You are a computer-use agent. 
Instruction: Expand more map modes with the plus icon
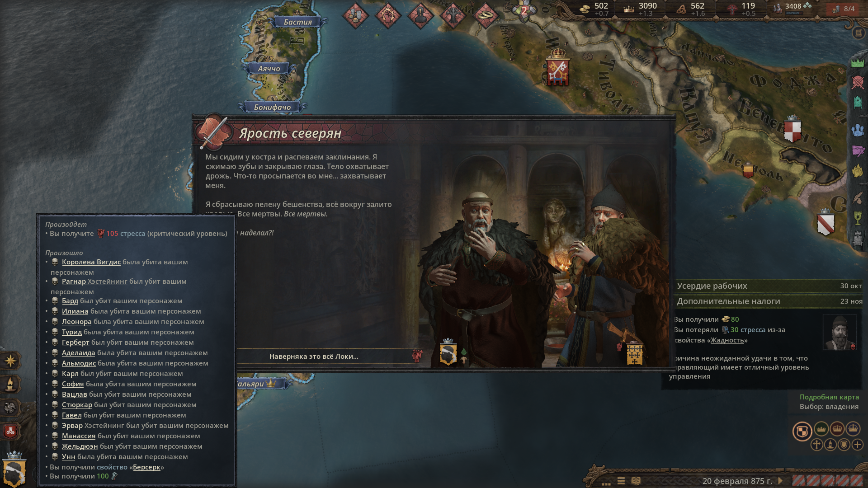858,445
